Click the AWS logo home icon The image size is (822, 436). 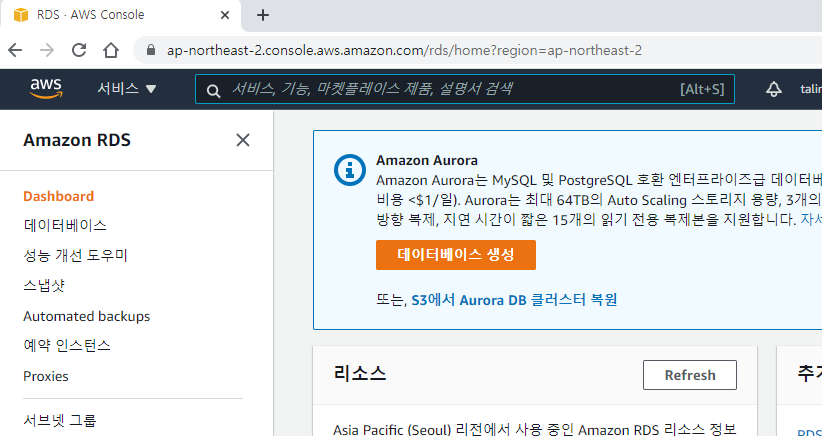46,89
